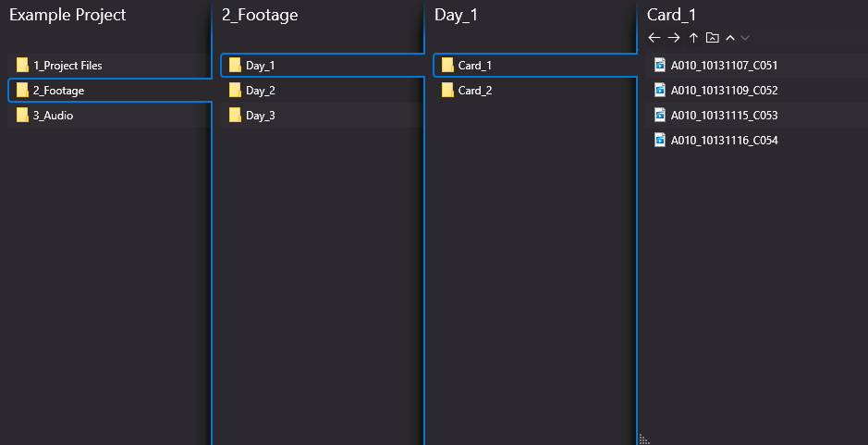
Task: Select the Card_1 folder in Day_1 column
Action: 534,66
